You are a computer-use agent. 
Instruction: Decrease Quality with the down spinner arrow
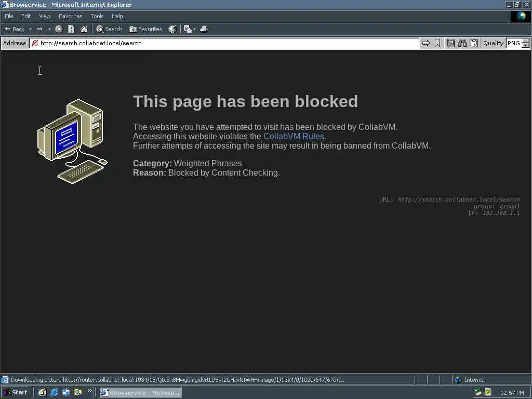coord(526,46)
